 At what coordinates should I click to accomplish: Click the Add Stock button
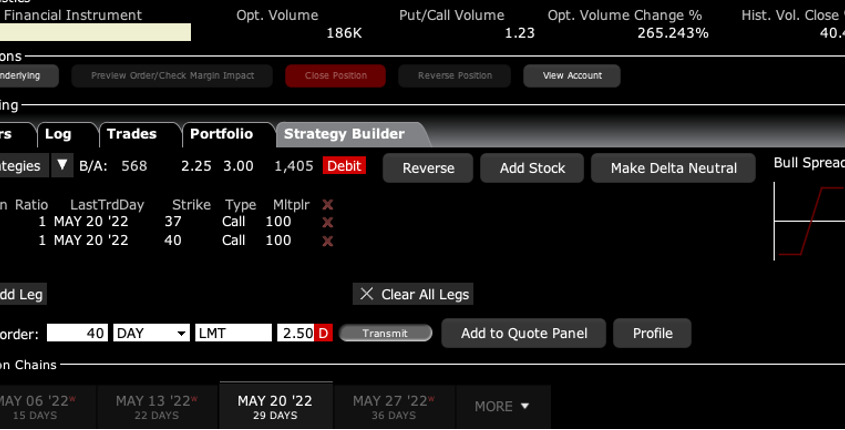point(532,168)
